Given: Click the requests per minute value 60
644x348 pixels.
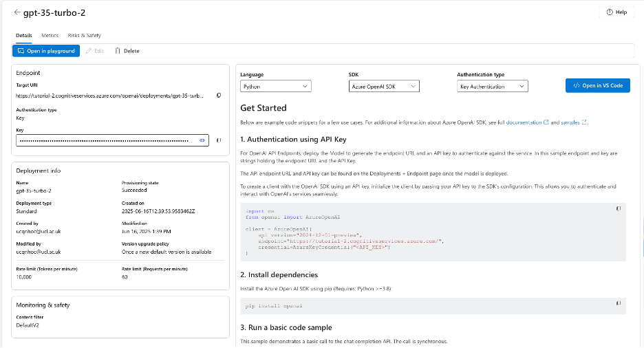Looking at the screenshot, I should pos(125,277).
